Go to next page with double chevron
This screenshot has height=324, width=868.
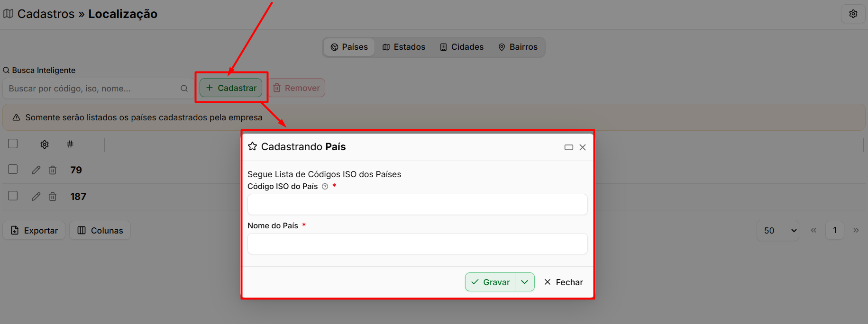click(856, 231)
